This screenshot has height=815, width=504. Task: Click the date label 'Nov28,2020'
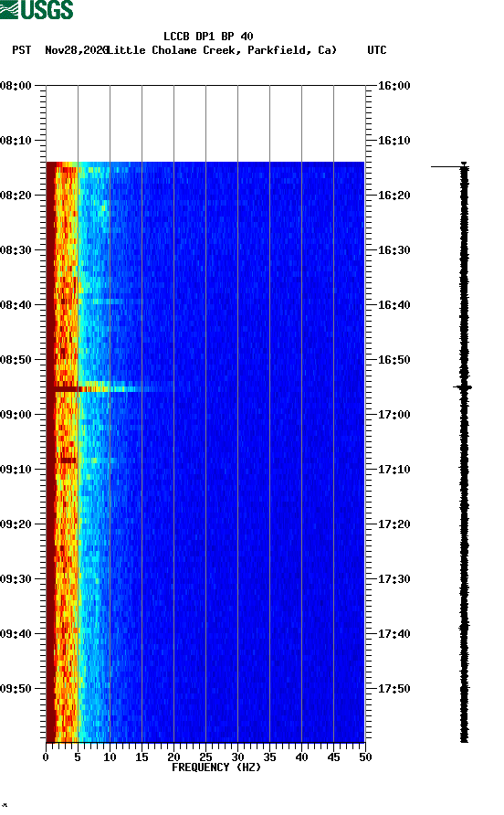pyautogui.click(x=76, y=50)
